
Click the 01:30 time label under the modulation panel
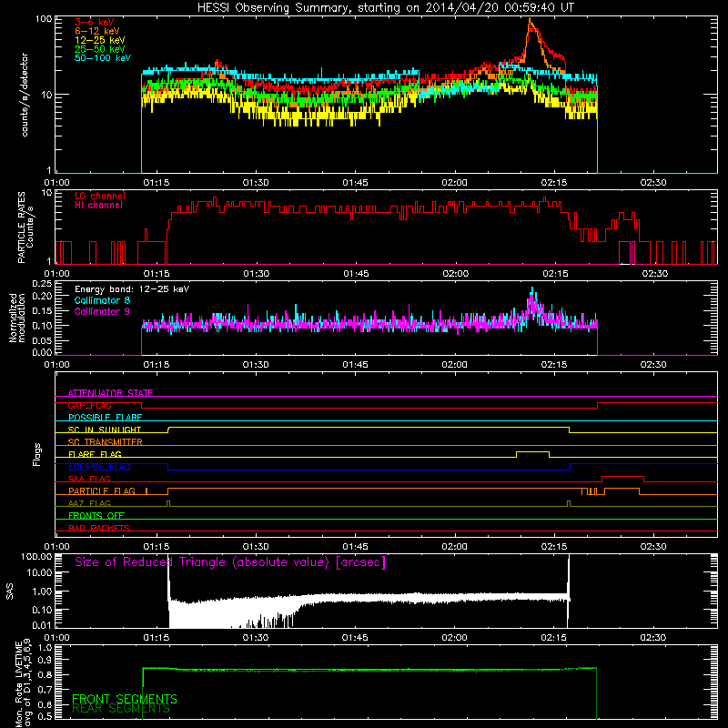(x=256, y=365)
